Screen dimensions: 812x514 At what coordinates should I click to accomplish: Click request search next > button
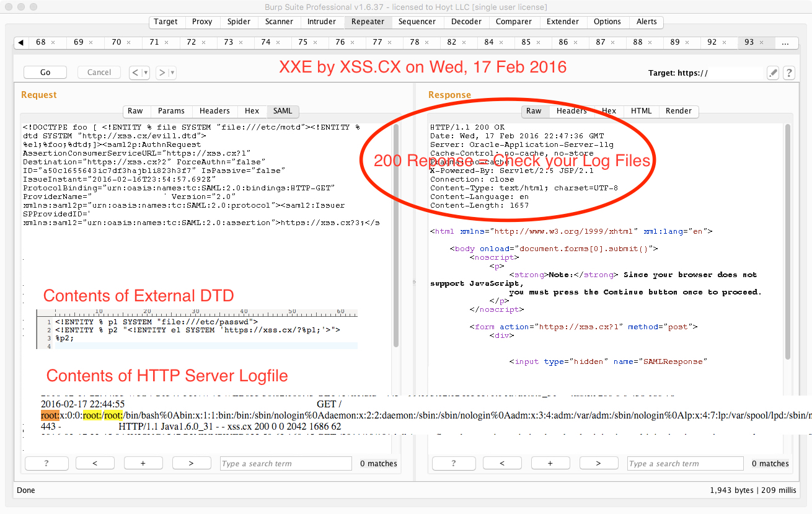[x=192, y=463]
